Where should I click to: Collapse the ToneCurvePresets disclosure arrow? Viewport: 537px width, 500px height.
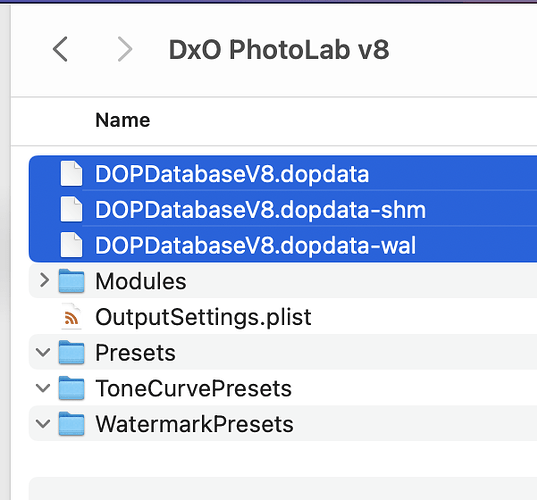click(x=43, y=388)
